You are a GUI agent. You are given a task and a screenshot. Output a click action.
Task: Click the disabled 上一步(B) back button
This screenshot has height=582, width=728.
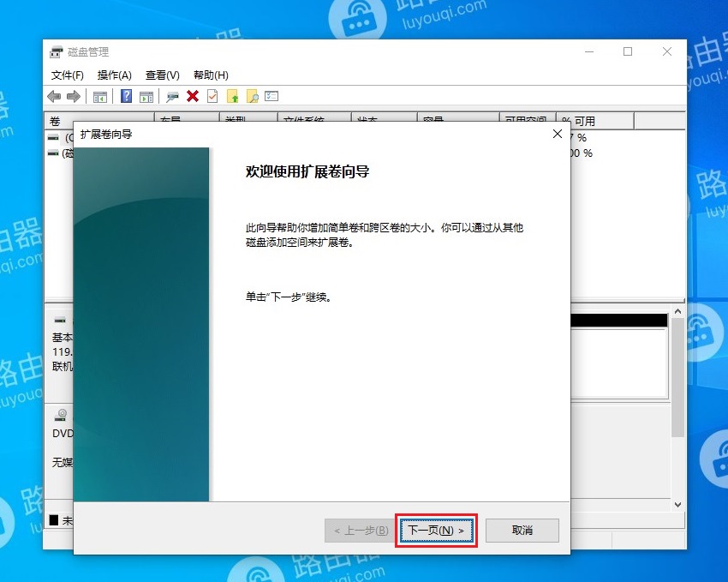[361, 531]
